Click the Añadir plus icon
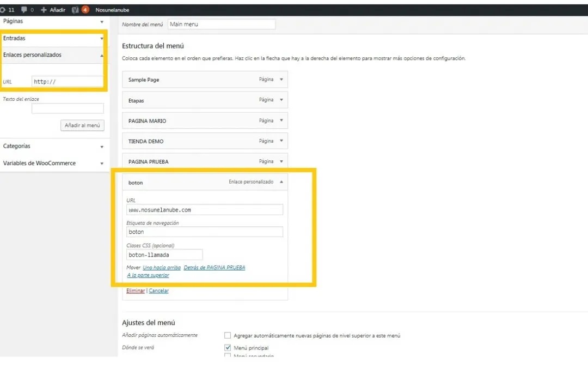The width and height of the screenshot is (588, 368). click(x=44, y=10)
